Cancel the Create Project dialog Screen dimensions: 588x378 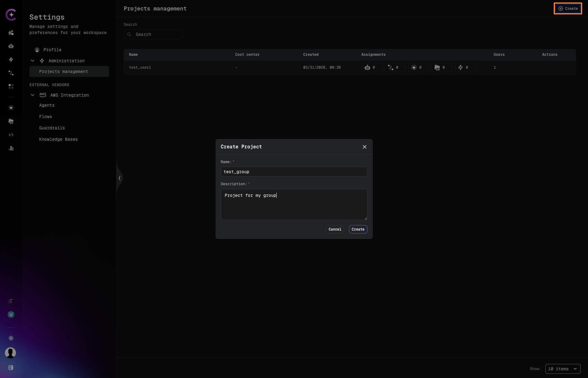click(335, 229)
